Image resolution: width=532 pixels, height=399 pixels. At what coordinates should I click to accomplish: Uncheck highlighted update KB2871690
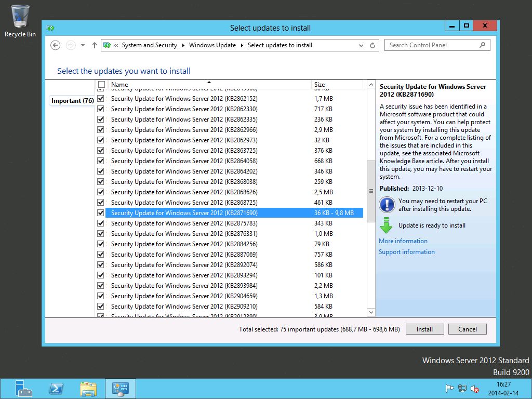coord(100,213)
